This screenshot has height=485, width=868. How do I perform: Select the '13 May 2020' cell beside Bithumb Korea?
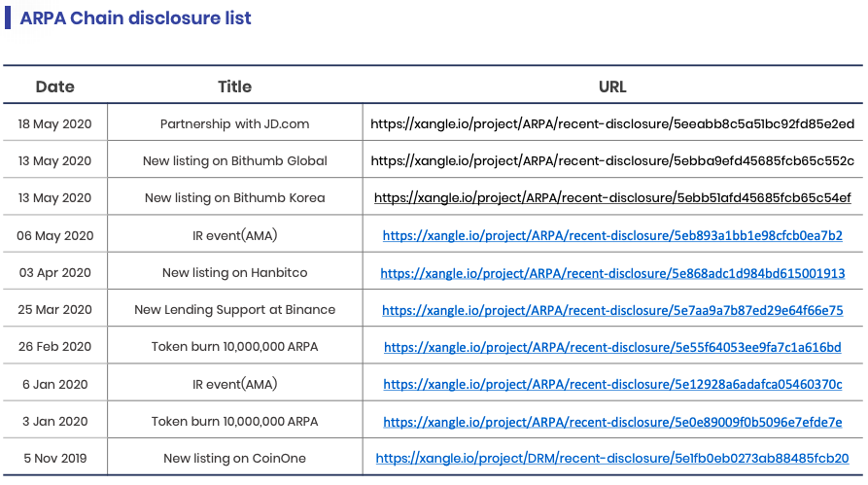point(54,198)
